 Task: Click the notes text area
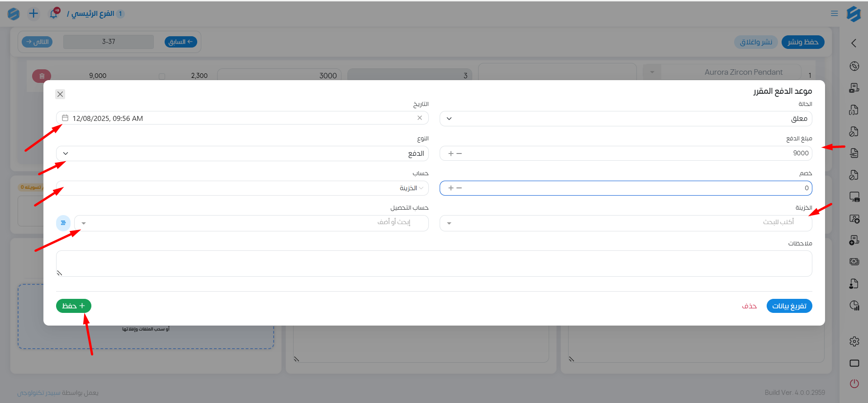(434, 263)
